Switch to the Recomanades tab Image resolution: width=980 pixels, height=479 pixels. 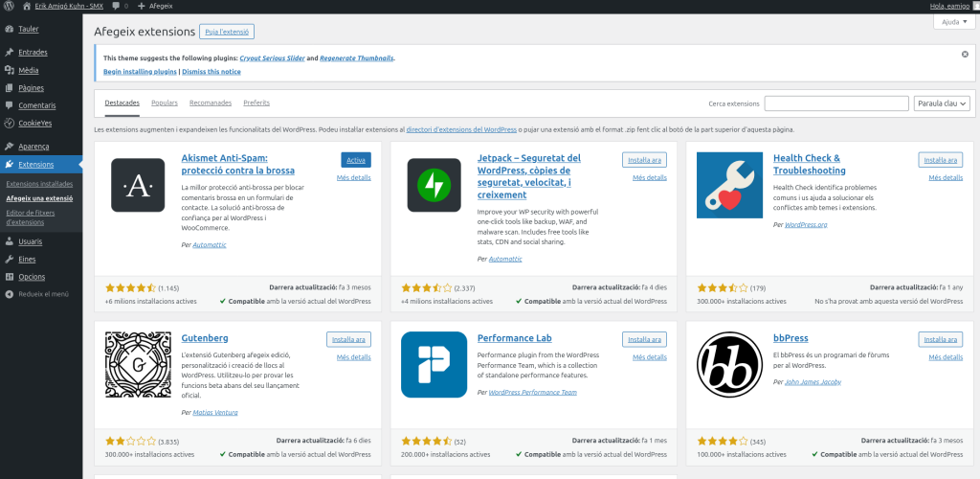[211, 103]
